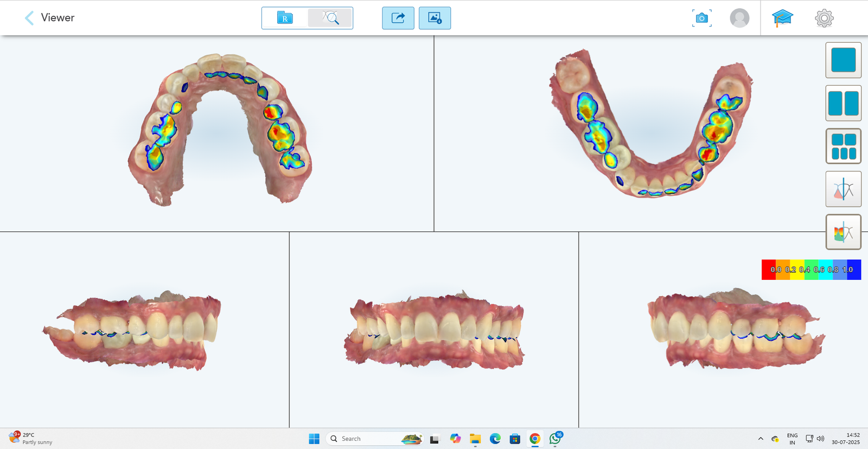Image resolution: width=868 pixels, height=449 pixels.
Task: Click the red 0.0 clearance legend swatch
Action: coord(769,270)
